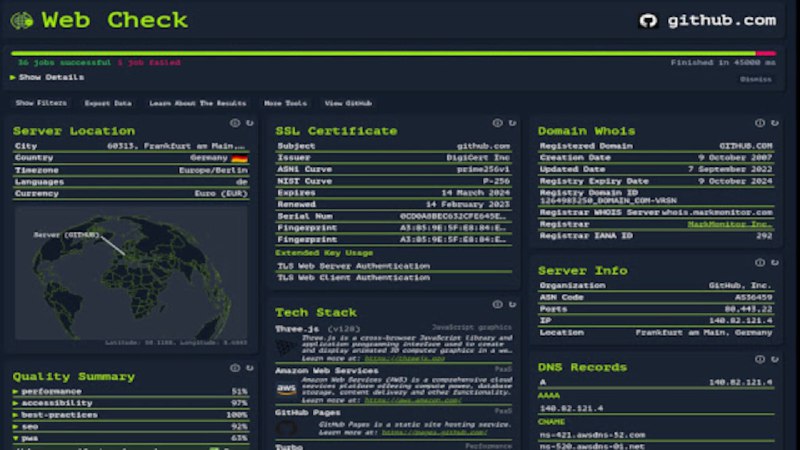Click the Timezone Europe/Berlin row

pos(131,170)
